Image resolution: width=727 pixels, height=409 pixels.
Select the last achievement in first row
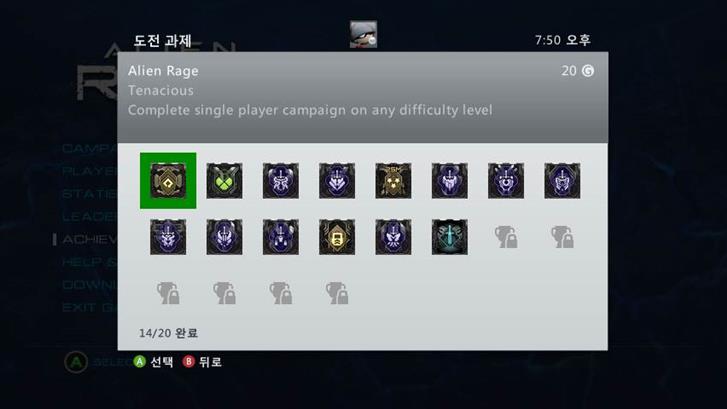[562, 181]
